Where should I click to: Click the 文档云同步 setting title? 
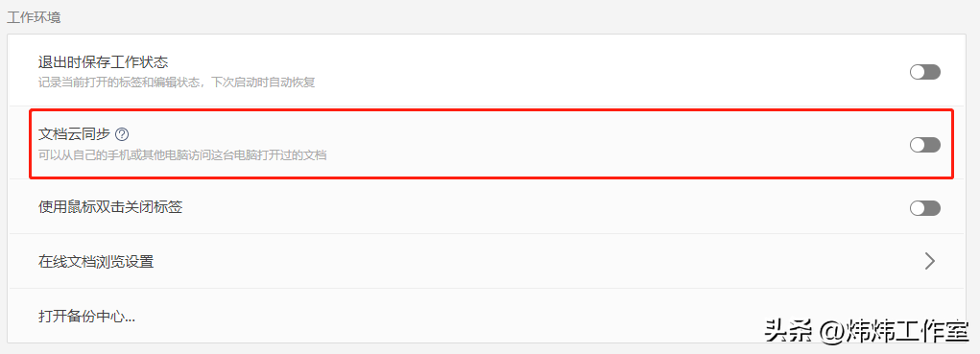(74, 133)
